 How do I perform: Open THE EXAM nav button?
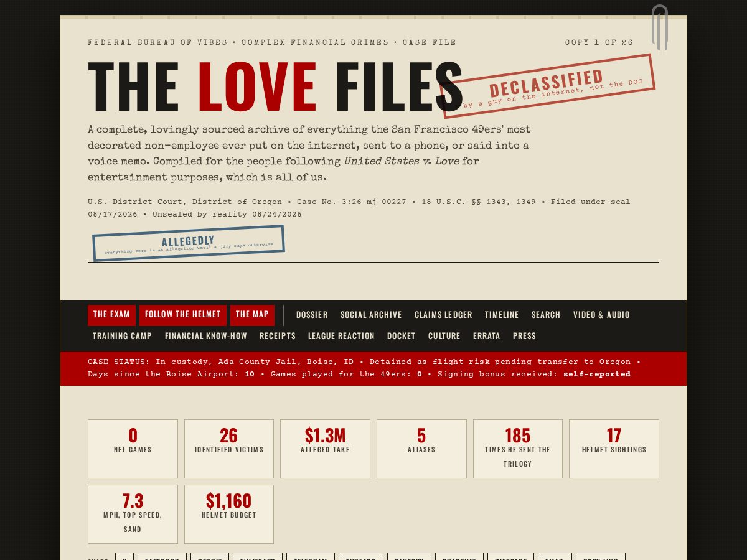(x=111, y=315)
